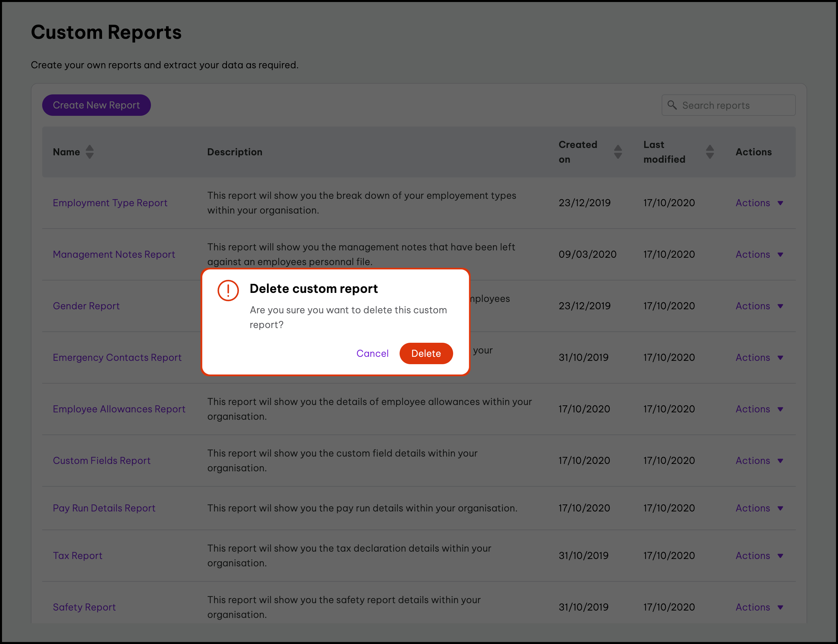Open the Tax Report link

click(78, 555)
